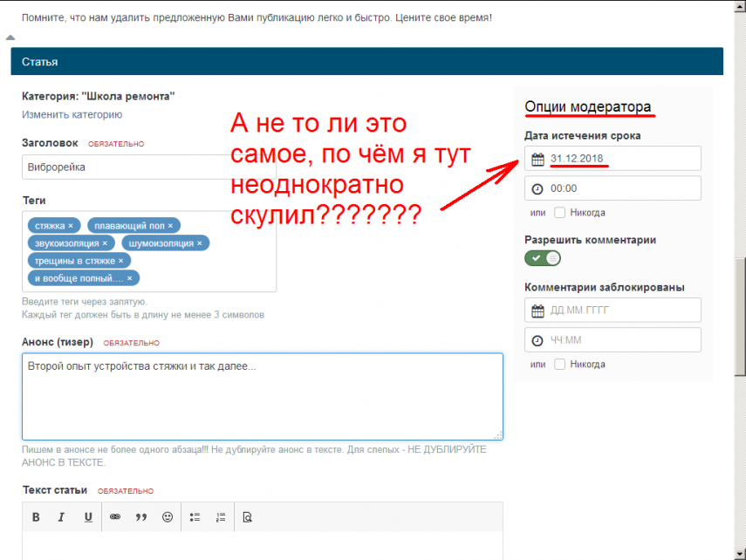
Task: Toggle bold formatting in article editor
Action: coord(36,517)
